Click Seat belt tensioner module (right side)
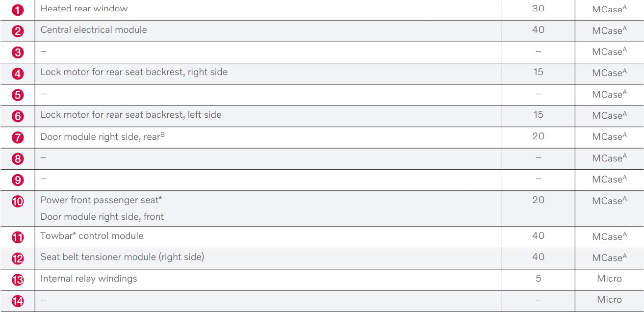This screenshot has width=644, height=312. (122, 257)
